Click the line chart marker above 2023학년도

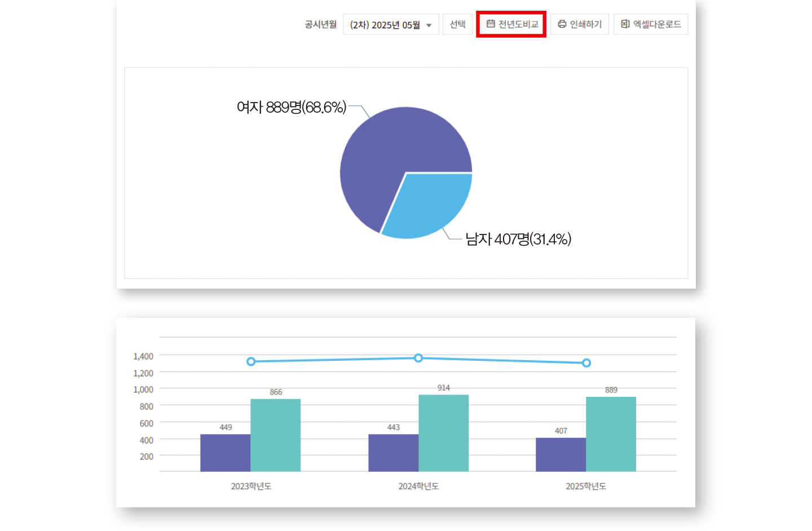pos(251,361)
